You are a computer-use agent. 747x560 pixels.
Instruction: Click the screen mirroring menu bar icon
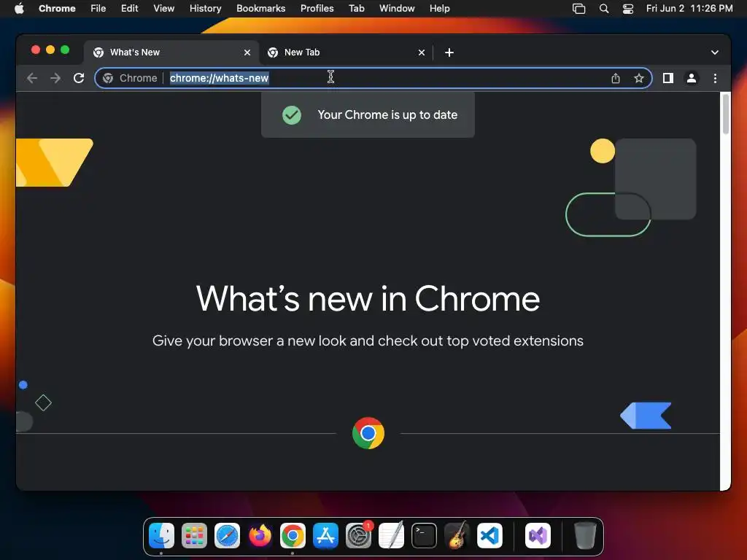(578, 9)
